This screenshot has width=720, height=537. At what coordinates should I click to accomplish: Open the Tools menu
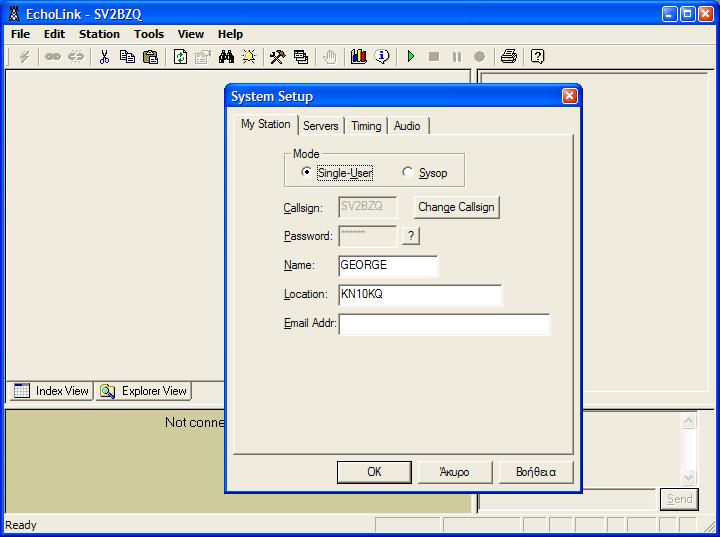149,34
